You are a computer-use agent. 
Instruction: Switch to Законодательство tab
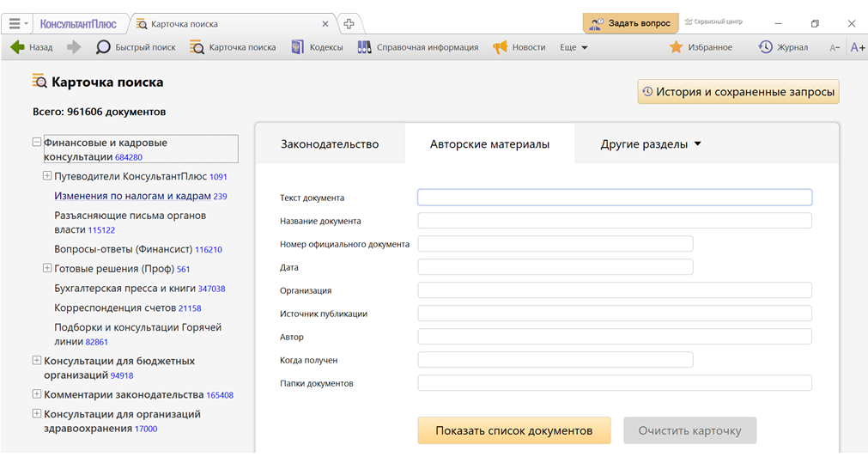330,144
